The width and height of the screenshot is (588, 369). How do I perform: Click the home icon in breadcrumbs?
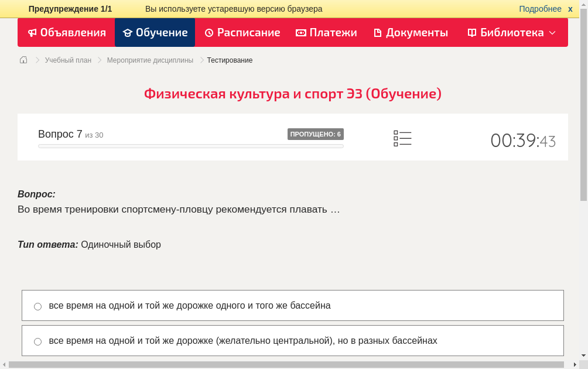pyautogui.click(x=23, y=60)
